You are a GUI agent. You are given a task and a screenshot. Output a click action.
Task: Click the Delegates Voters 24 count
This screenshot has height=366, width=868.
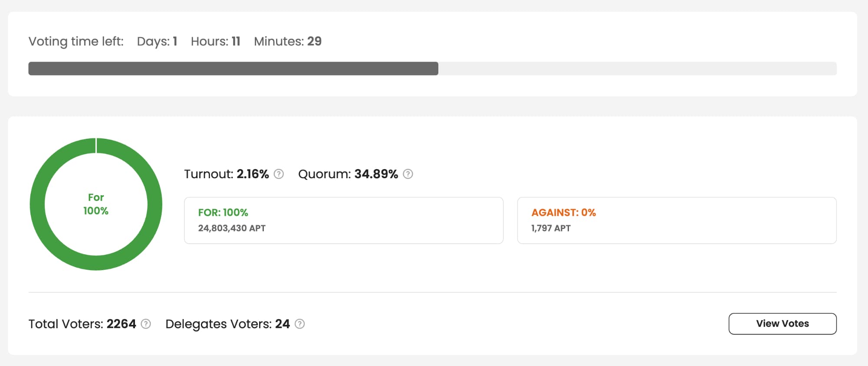283,324
